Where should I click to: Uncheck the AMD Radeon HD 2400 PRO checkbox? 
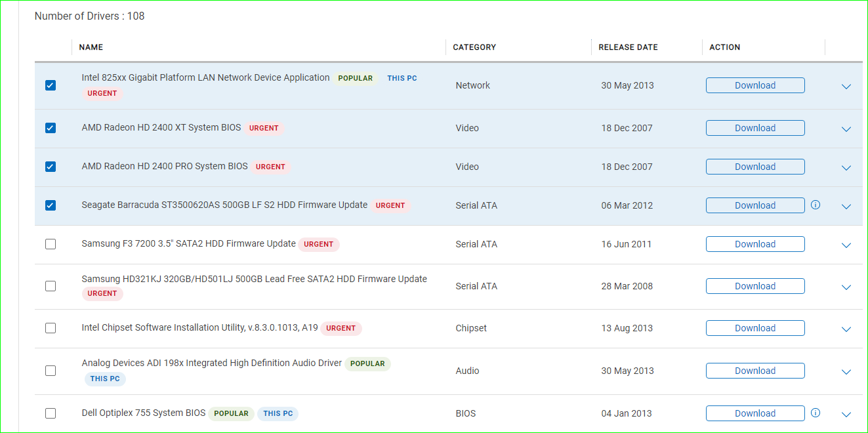point(51,167)
